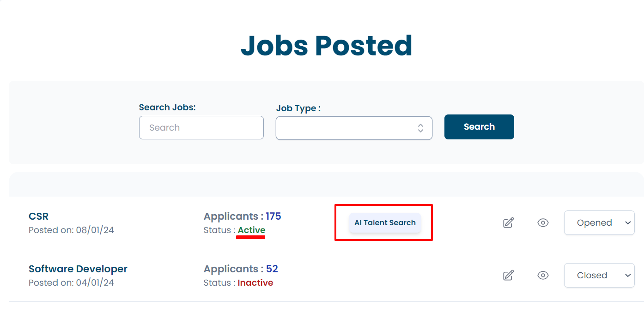Click the red Inactive status text
This screenshot has width=644, height=312.
[x=255, y=282]
